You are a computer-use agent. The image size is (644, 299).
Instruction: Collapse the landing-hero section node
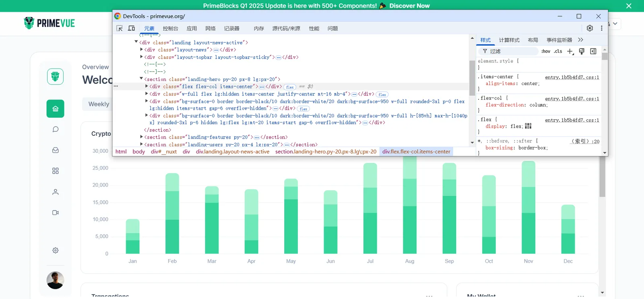point(141,79)
